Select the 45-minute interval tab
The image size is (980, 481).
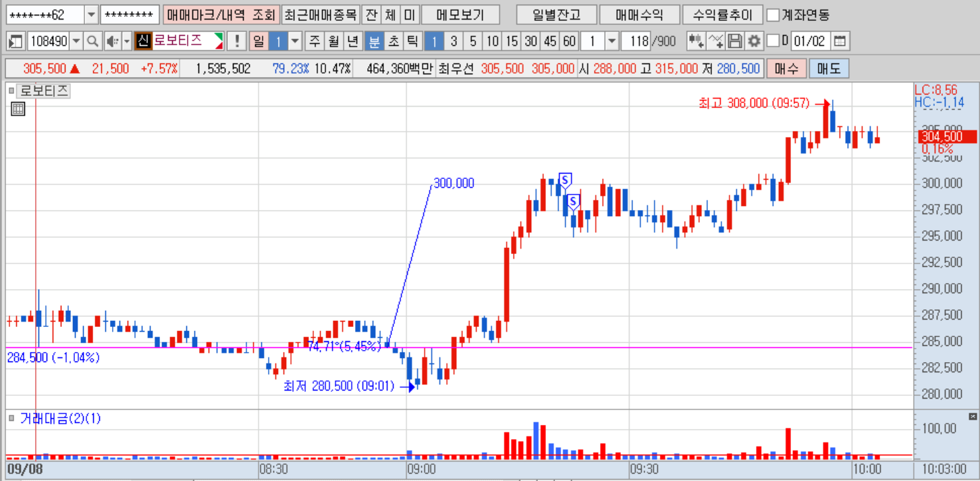550,41
